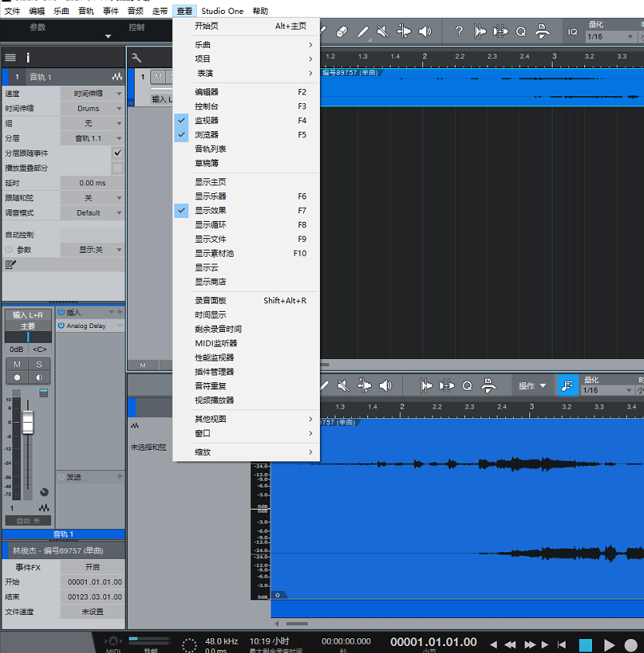
Task: Mute channel with the M button in mixer strip
Action: pyautogui.click(x=17, y=365)
